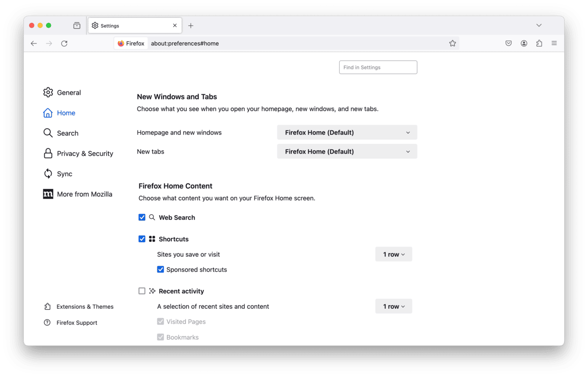Open the application hamburger menu

coord(554,44)
